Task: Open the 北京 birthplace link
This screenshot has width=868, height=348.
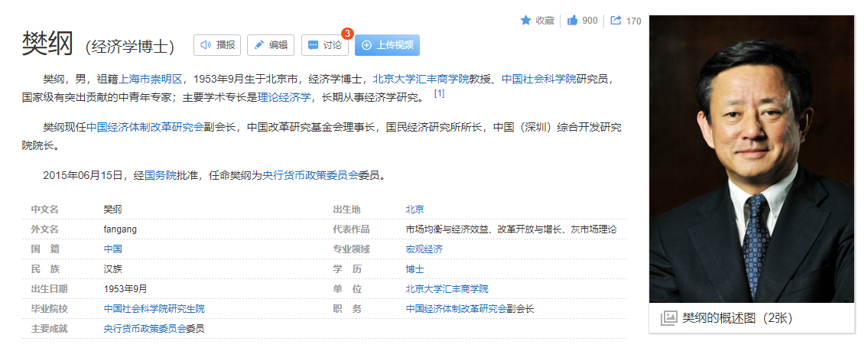Action: 414,210
